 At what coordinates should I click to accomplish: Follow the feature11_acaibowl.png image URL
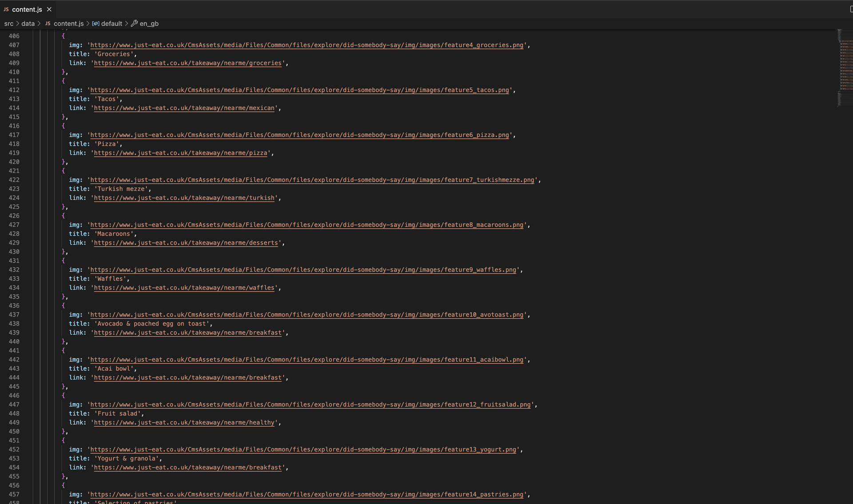coord(307,360)
